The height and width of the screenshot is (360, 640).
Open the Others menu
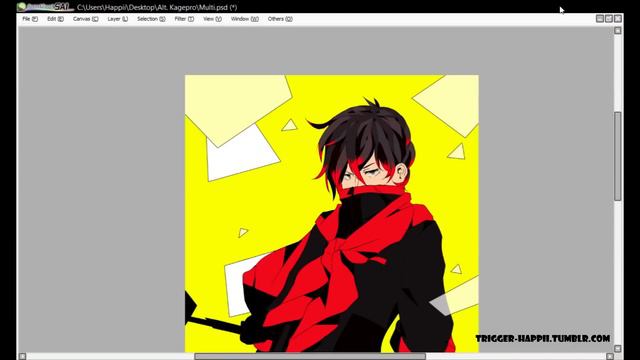click(x=280, y=19)
